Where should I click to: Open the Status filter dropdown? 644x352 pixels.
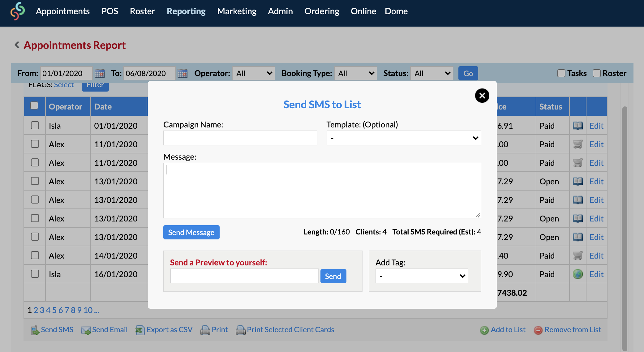(431, 73)
